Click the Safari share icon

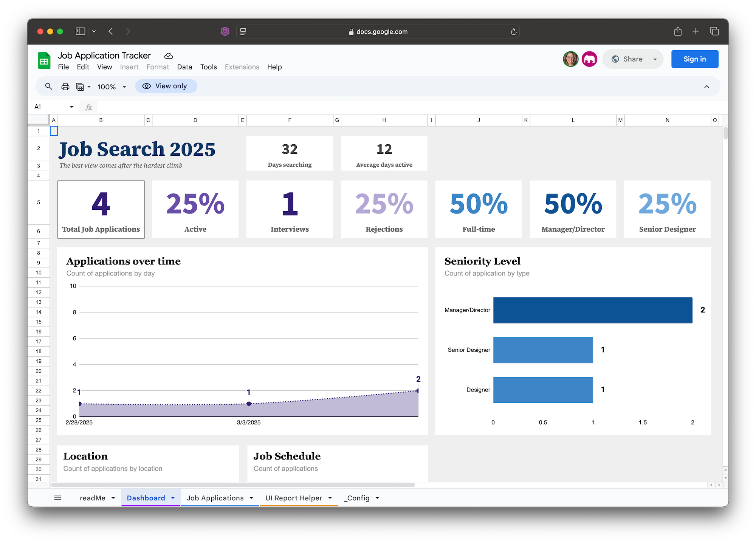(678, 31)
